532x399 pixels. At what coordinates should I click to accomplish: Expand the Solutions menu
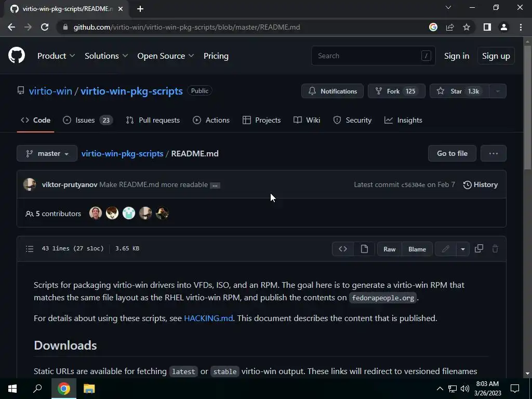point(106,56)
